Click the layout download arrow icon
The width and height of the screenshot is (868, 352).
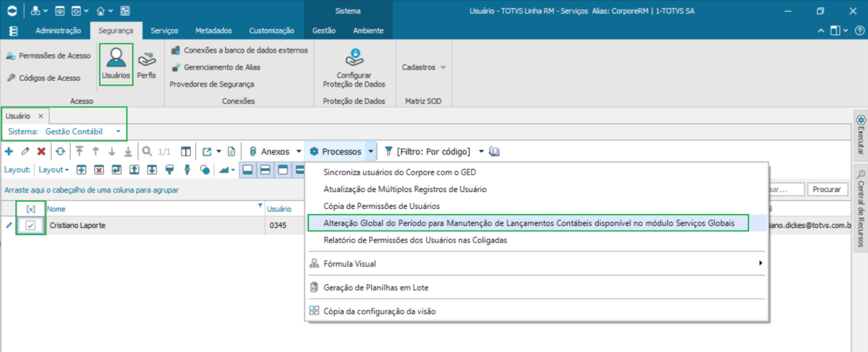[152, 169]
